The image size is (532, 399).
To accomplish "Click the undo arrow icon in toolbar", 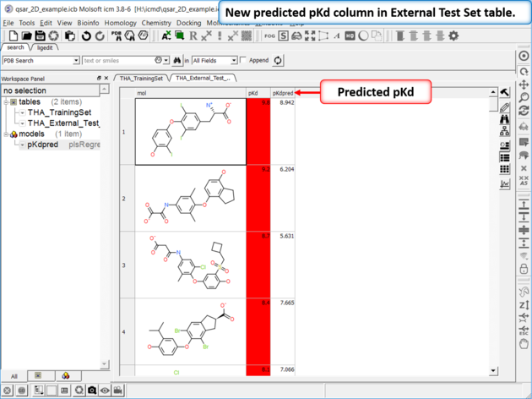I will click(86, 36).
